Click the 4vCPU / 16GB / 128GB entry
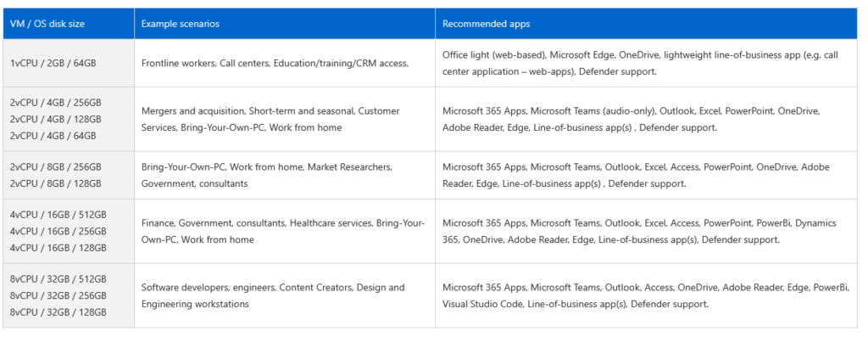The height and width of the screenshot is (337, 868). point(58,248)
